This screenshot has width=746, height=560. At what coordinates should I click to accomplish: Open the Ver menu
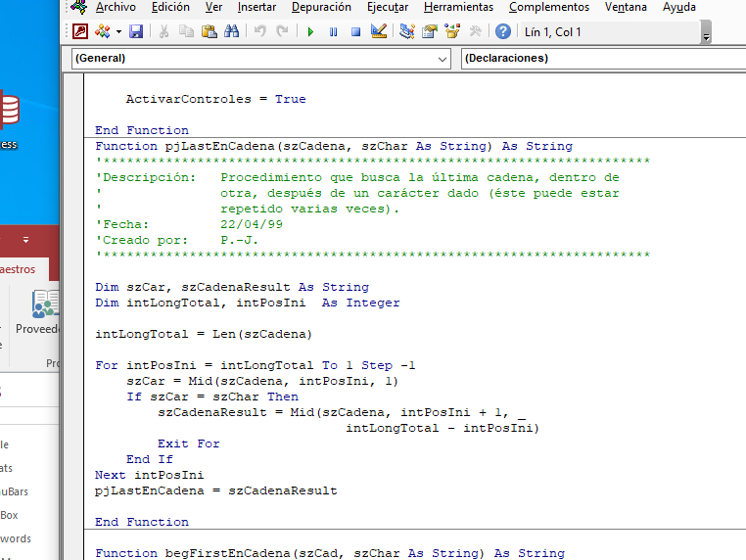click(213, 7)
